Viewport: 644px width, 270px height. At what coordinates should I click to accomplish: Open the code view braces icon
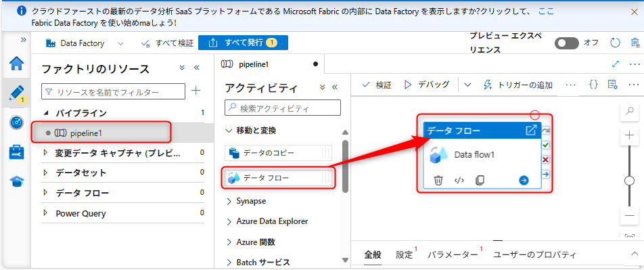coord(593,85)
